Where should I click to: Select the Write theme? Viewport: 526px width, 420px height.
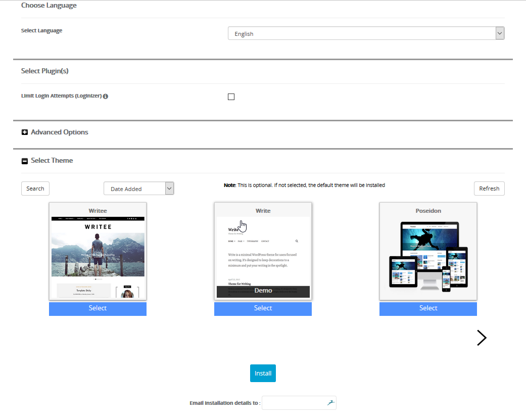[x=263, y=308]
